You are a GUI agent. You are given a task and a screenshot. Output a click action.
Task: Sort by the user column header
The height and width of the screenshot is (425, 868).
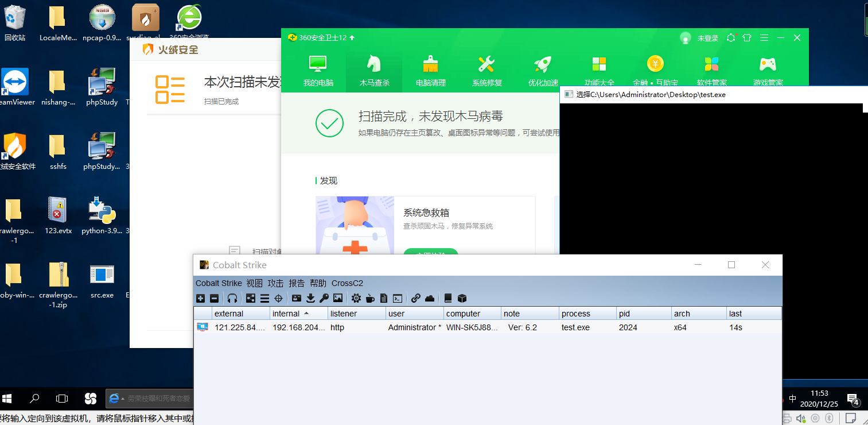pyautogui.click(x=415, y=314)
